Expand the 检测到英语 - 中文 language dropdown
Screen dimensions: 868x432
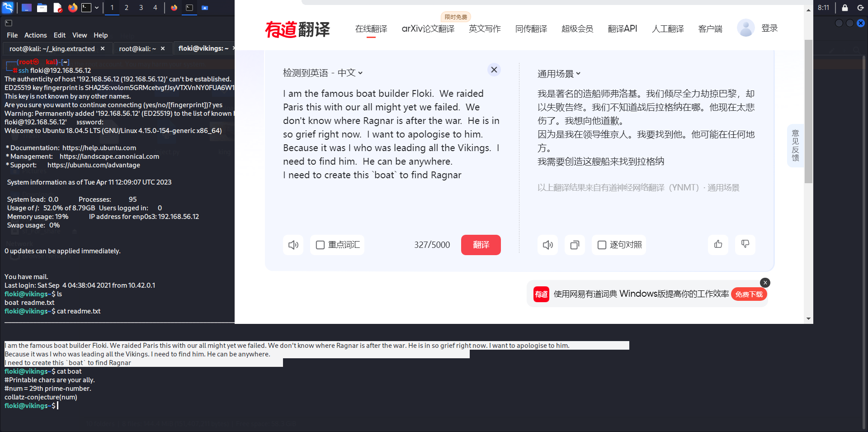click(x=323, y=73)
